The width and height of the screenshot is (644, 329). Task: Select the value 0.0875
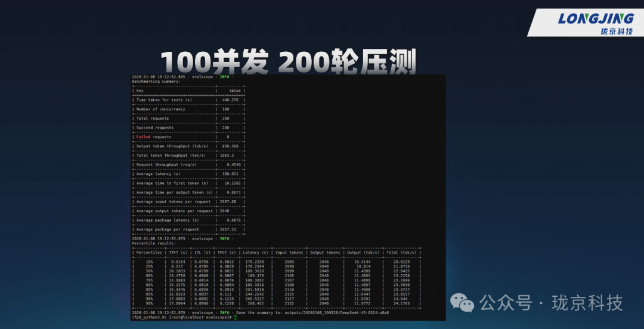coord(234,220)
